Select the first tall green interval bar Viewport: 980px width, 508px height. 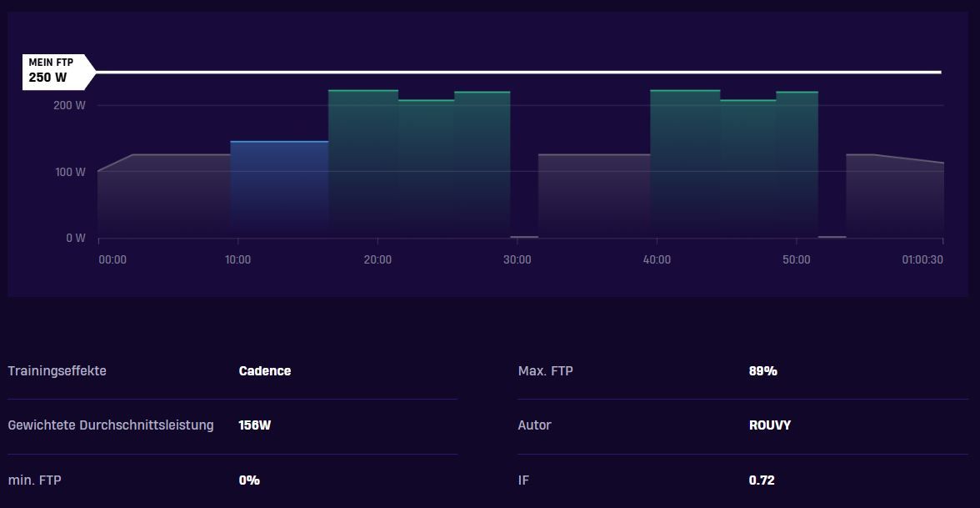click(363, 163)
